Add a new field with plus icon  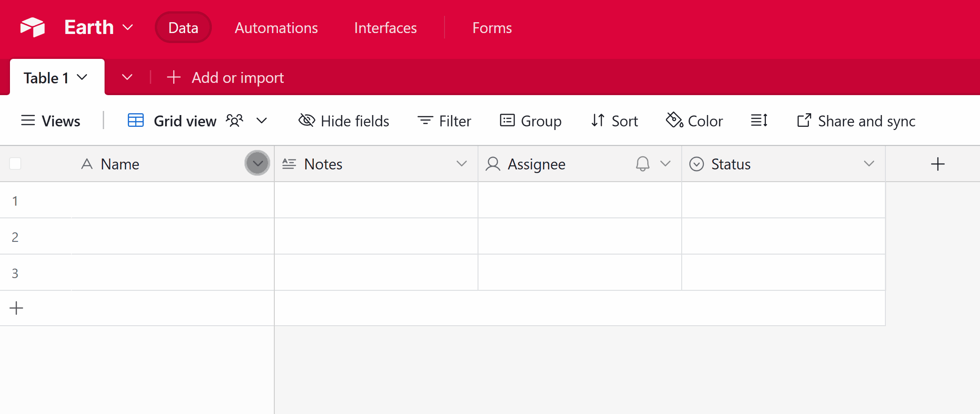(937, 164)
